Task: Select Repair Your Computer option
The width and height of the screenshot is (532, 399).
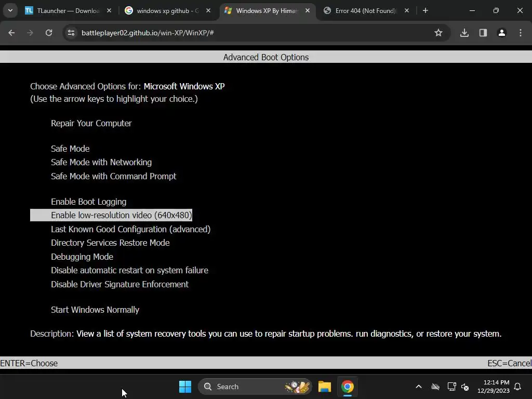Action: pyautogui.click(x=91, y=123)
